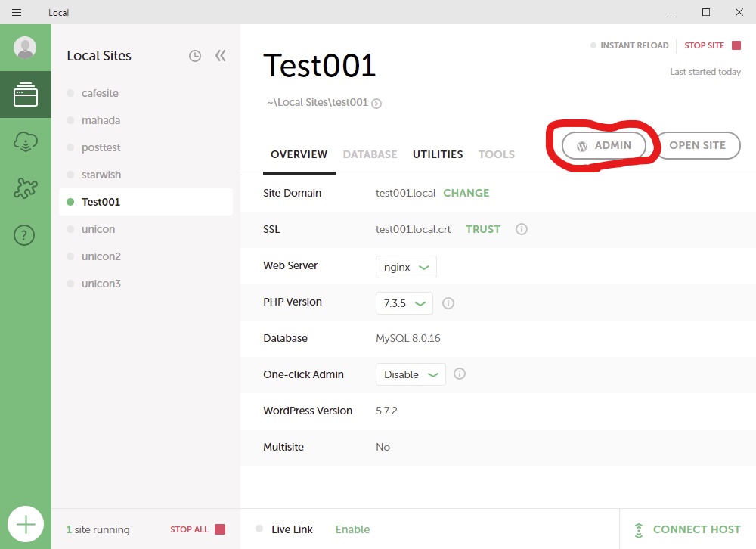Image resolution: width=756 pixels, height=549 pixels.
Task: Select the Test001 site in list
Action: 146,202
